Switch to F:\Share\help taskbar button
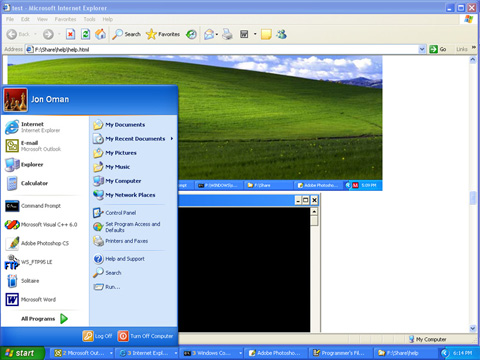Image resolution: width=480 pixels, height=360 pixels. tap(405, 353)
